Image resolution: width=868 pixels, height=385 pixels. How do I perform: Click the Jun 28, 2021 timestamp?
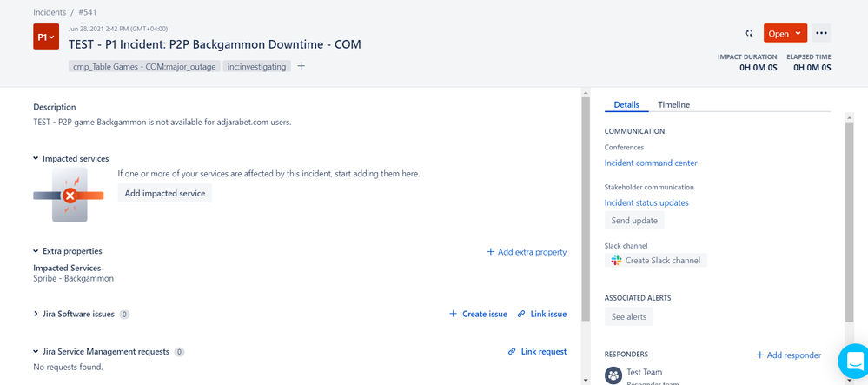[118, 29]
